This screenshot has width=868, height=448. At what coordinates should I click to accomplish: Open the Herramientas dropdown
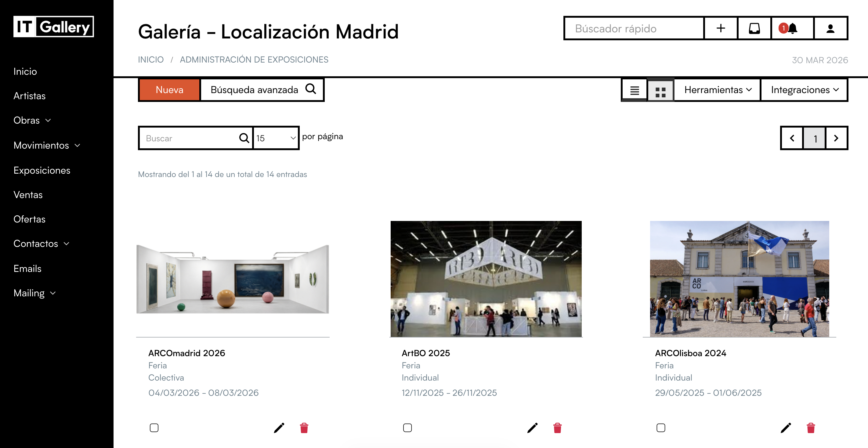tap(717, 90)
